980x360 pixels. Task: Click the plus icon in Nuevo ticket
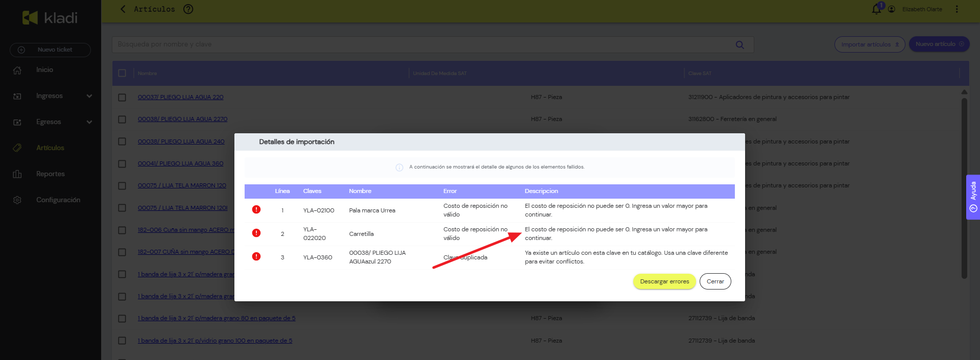[x=21, y=50]
